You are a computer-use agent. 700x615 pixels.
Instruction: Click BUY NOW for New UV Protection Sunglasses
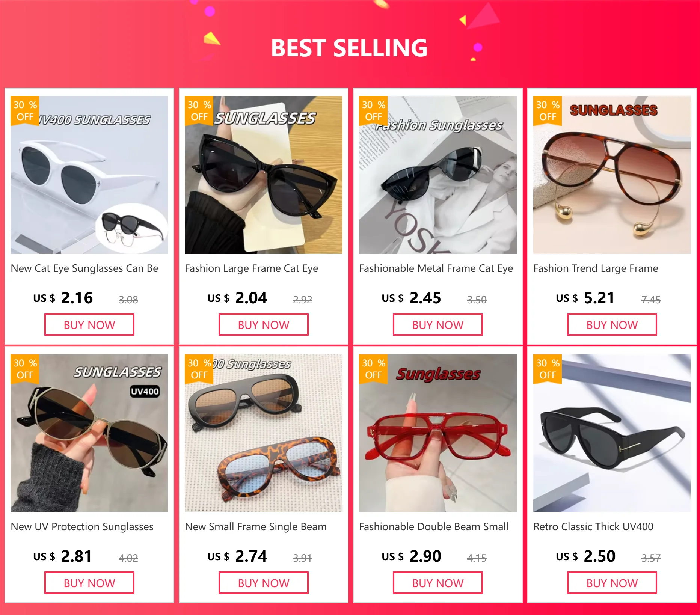click(x=89, y=583)
